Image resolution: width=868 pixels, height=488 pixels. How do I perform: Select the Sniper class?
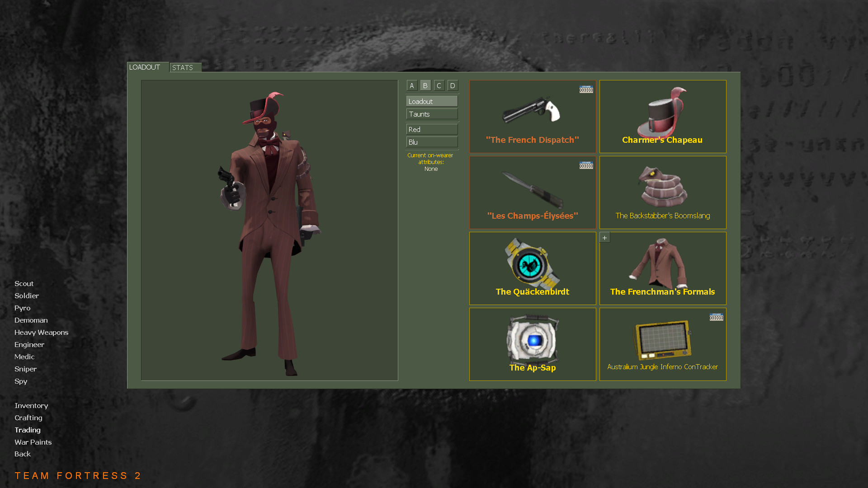(x=25, y=369)
